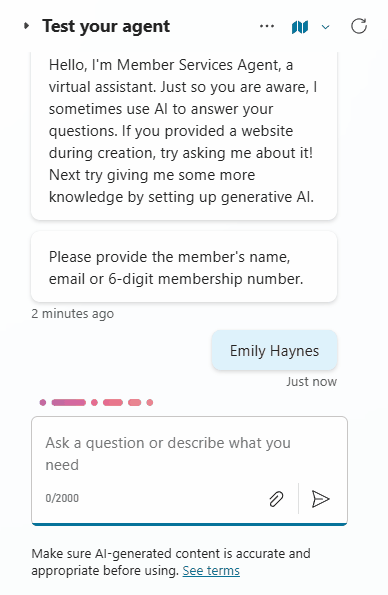Click the 2 minutes ago timestamp

[73, 313]
